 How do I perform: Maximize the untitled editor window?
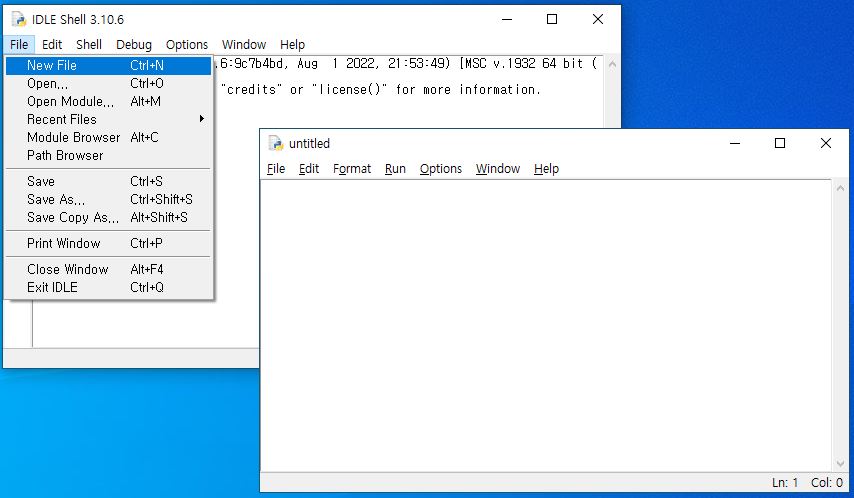point(780,143)
